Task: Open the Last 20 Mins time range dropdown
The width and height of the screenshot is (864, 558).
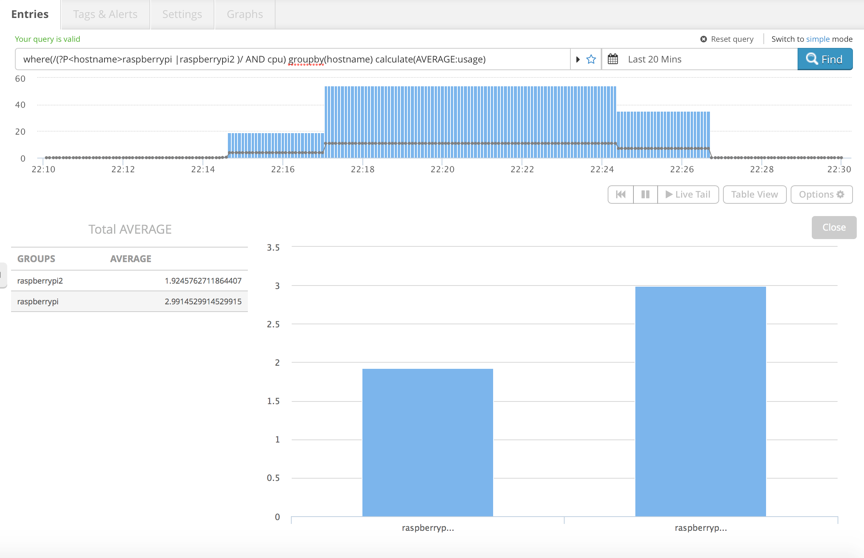Action: coord(700,60)
